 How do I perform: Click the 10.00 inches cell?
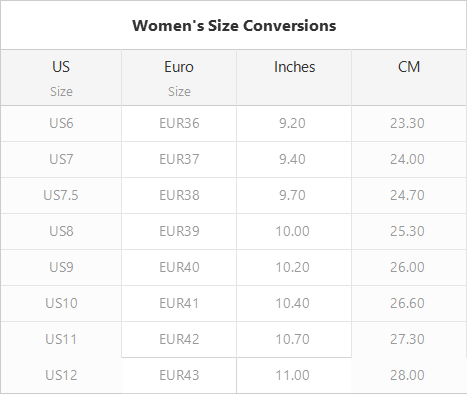pos(294,232)
